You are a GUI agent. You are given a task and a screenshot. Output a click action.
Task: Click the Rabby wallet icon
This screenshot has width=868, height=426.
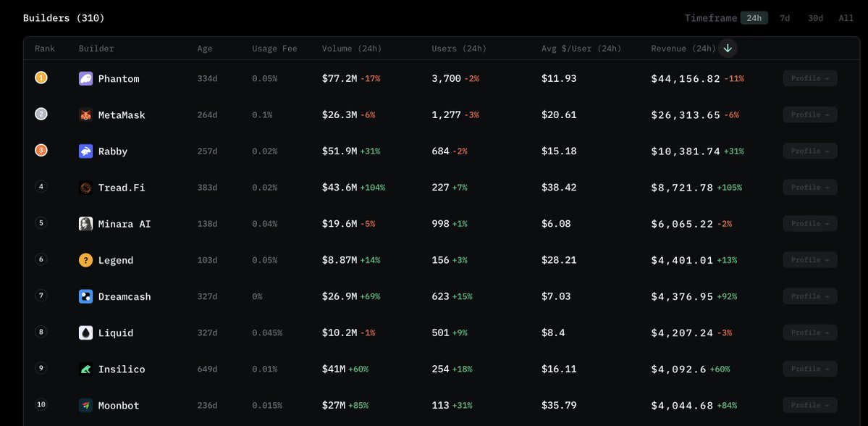(x=86, y=151)
